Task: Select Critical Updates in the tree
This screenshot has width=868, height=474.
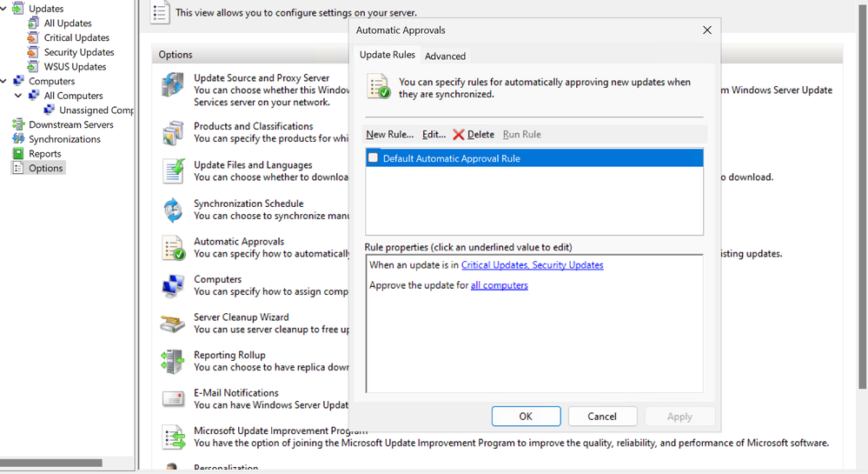Action: coord(76,37)
